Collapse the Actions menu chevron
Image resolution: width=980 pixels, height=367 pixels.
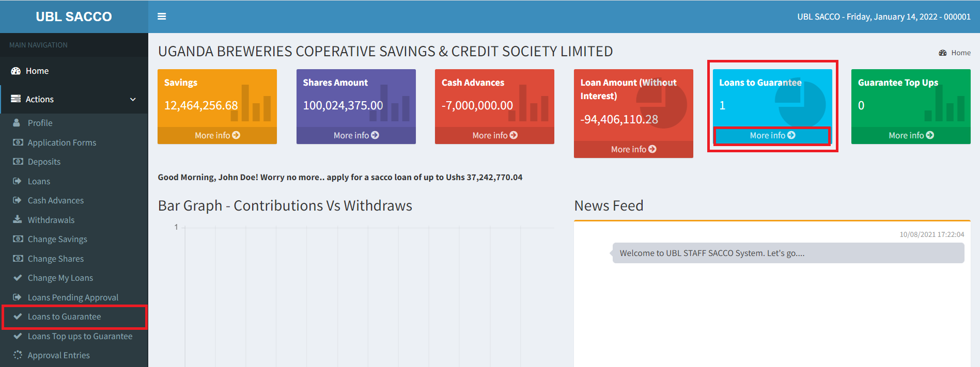133,99
